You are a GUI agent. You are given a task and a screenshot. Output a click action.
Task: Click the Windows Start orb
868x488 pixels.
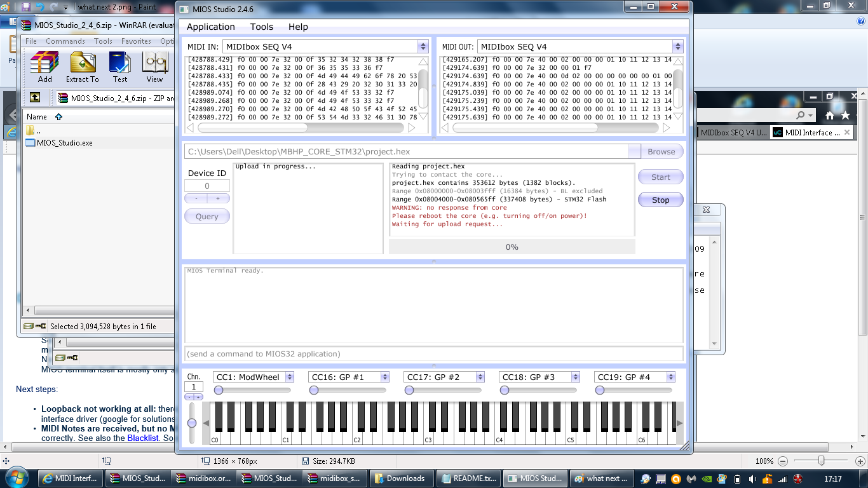[17, 478]
